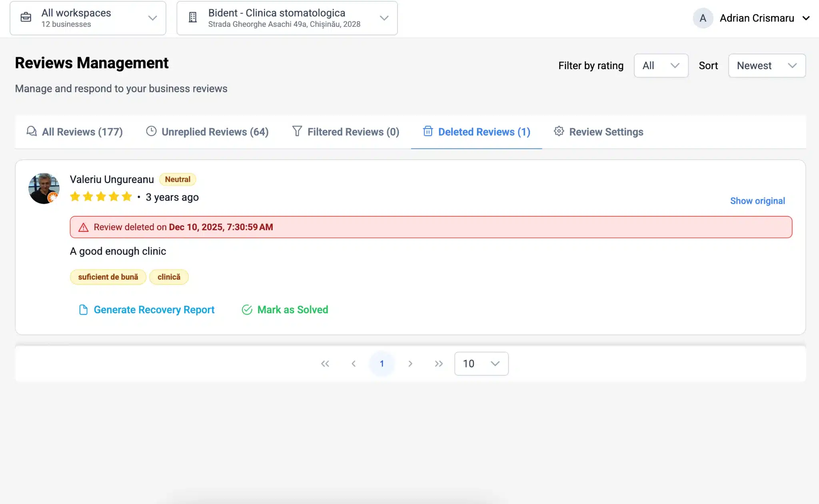Viewport: 819px width, 504px height.
Task: Switch to the All Reviews tab
Action: (x=82, y=131)
